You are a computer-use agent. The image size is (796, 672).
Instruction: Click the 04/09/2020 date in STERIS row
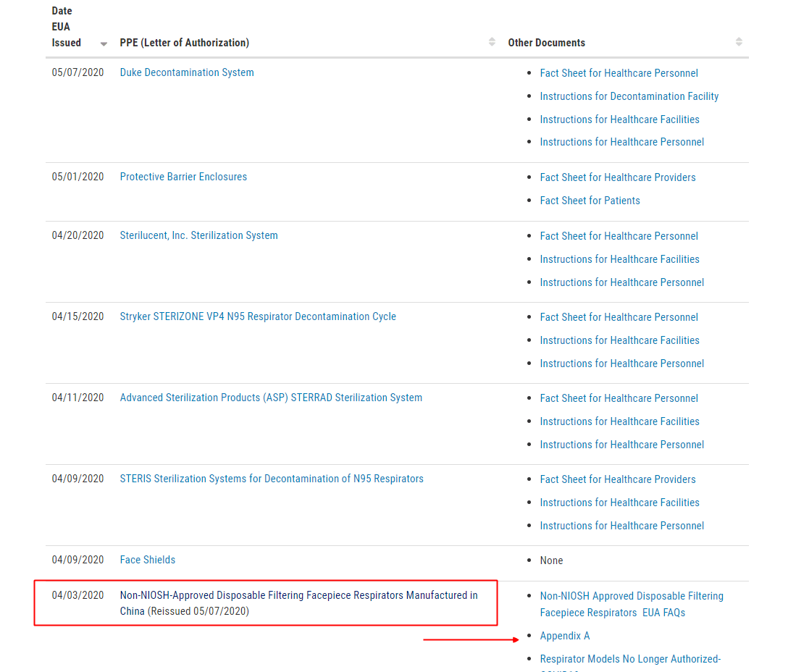click(x=77, y=479)
